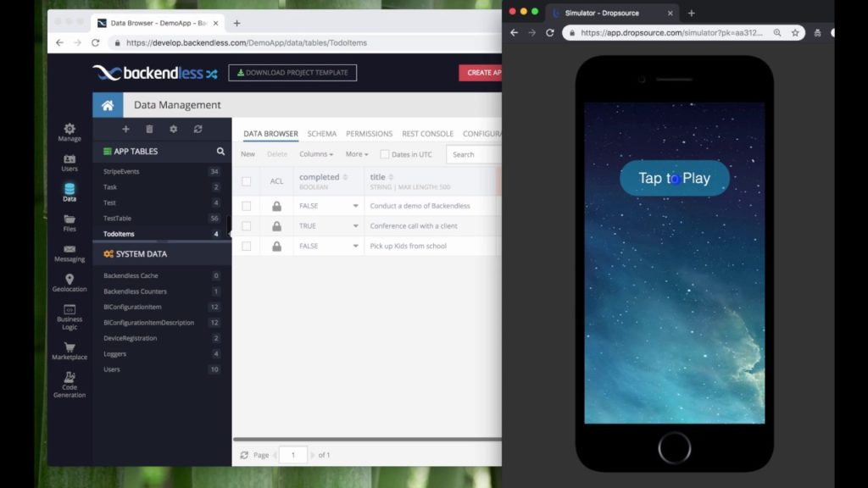
Task: Click the Search input field
Action: 475,154
